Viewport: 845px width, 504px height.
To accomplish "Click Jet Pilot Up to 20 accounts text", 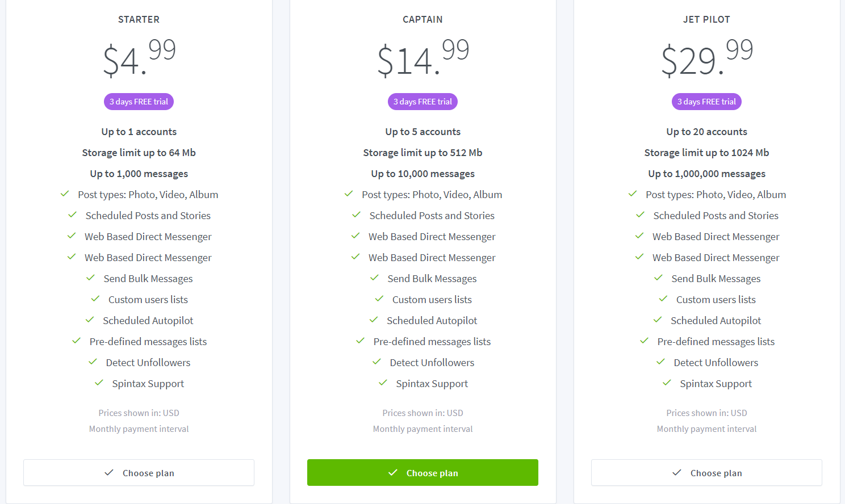I will [706, 132].
